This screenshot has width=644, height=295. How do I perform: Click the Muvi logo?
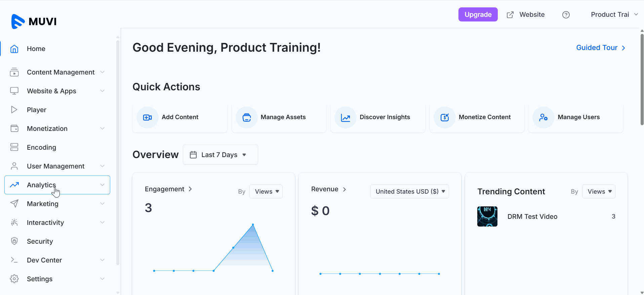(34, 21)
